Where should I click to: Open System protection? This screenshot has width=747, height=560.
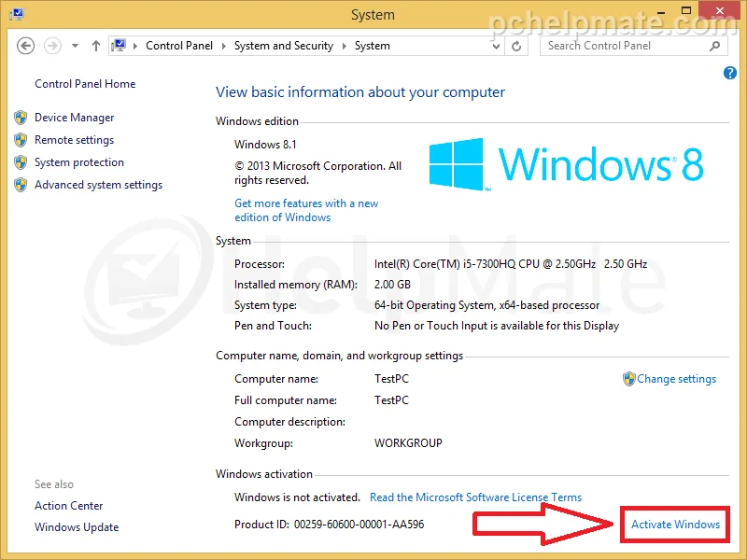(x=79, y=162)
